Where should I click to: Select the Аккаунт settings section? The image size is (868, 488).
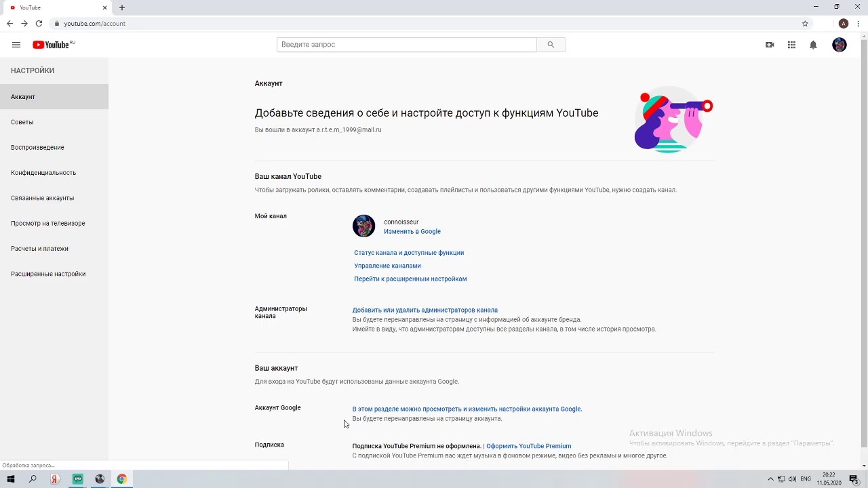(54, 97)
